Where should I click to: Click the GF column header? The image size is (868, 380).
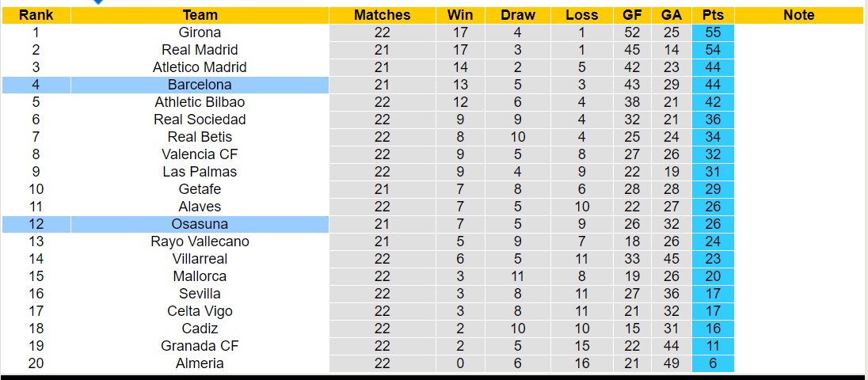point(632,15)
